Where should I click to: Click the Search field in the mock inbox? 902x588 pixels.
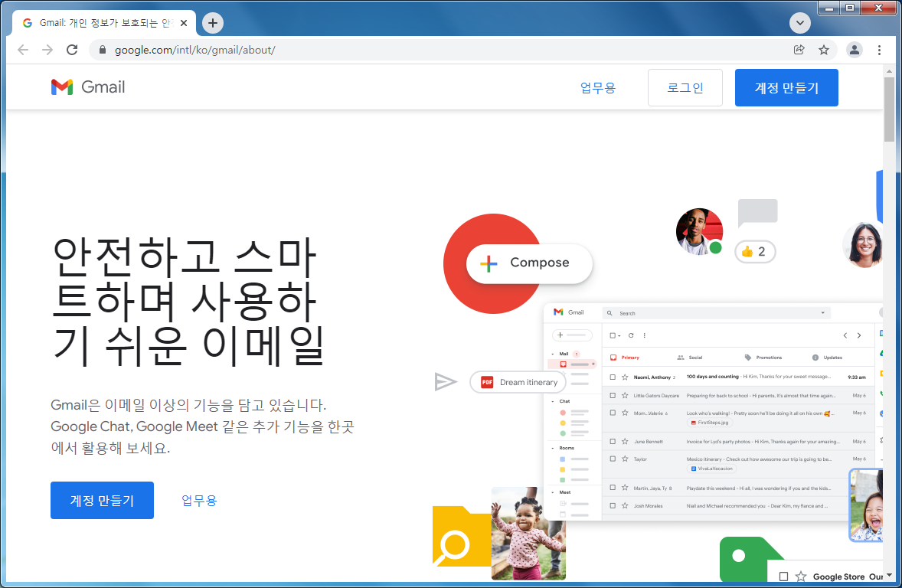coord(717,313)
